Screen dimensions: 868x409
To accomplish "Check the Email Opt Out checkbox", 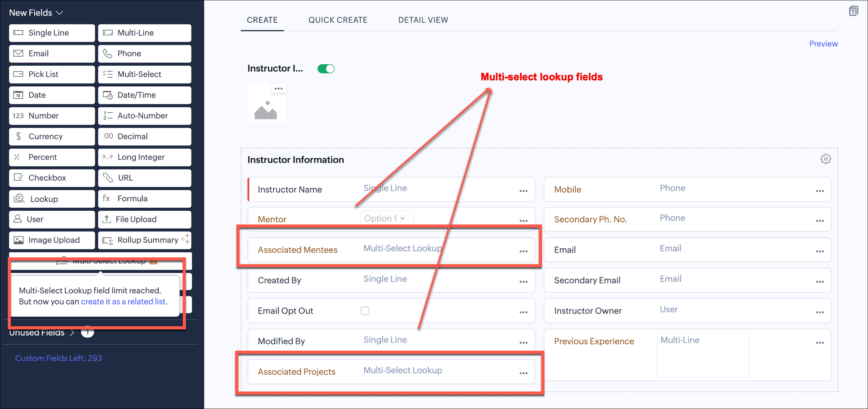I will point(365,311).
